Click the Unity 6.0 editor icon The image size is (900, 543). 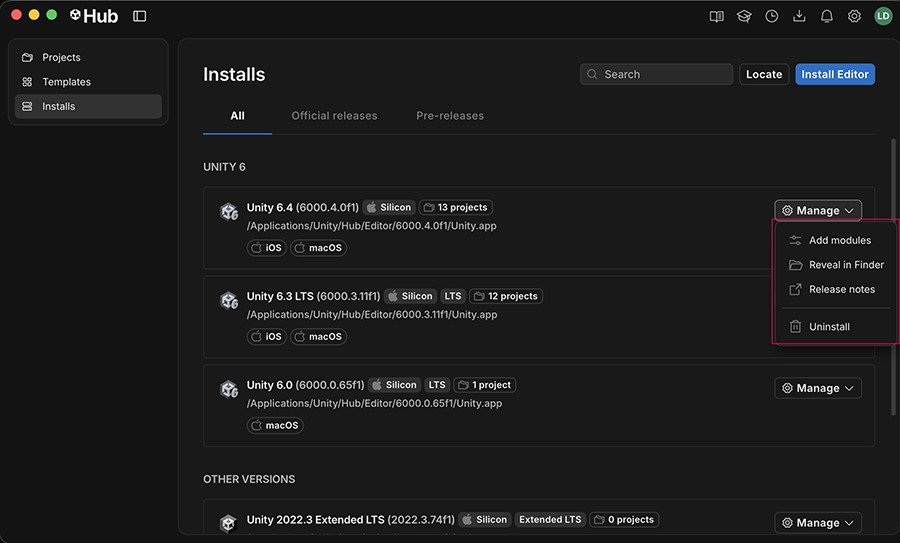[x=229, y=390]
